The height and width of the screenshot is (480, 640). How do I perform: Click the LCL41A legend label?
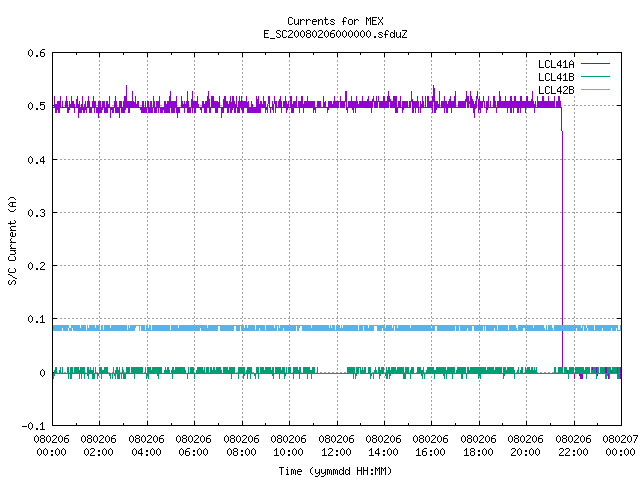(x=556, y=64)
